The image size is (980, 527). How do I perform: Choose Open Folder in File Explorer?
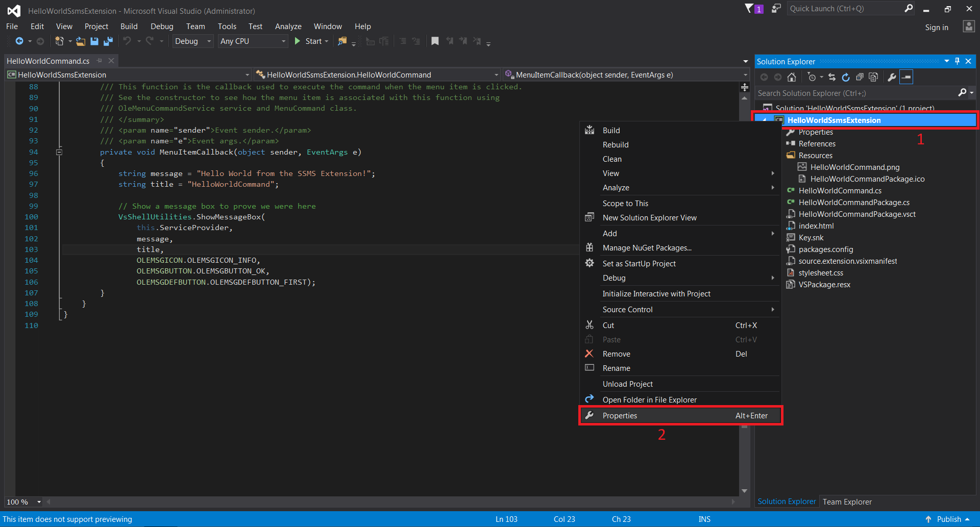click(x=681, y=400)
